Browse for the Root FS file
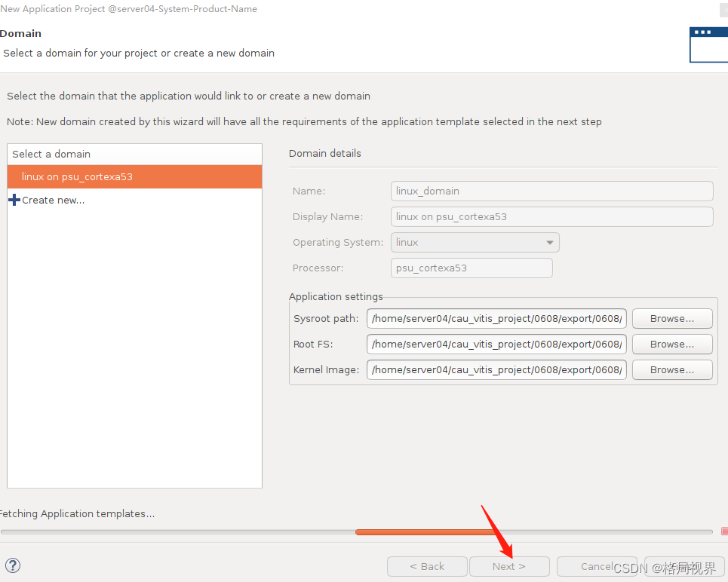This screenshot has height=582, width=728. (x=672, y=344)
